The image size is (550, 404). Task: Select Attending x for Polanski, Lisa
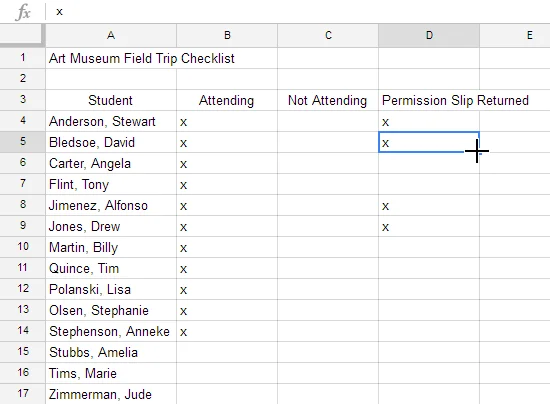(x=227, y=289)
